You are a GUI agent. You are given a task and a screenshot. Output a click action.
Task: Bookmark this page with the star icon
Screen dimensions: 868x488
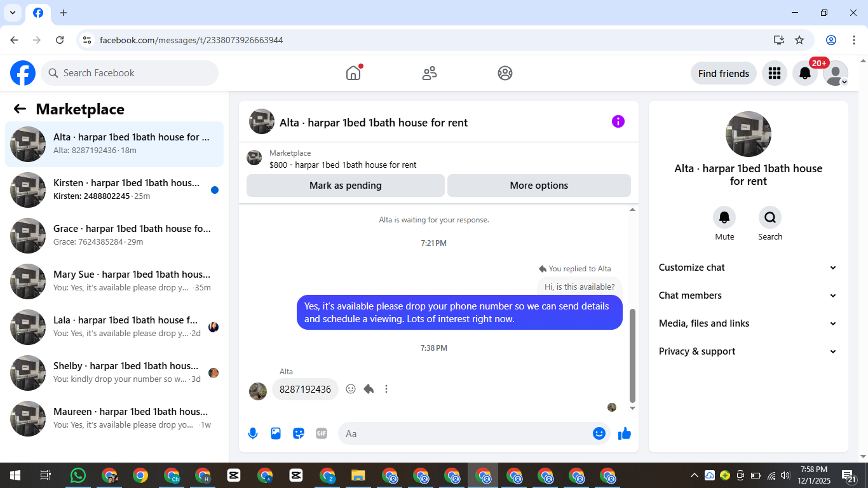click(x=799, y=40)
